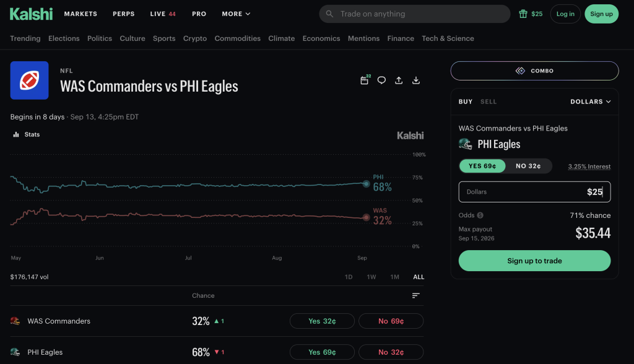Screen dimensions: 634x364
Task: Click the $176,147 vol text
Action: [29, 277]
